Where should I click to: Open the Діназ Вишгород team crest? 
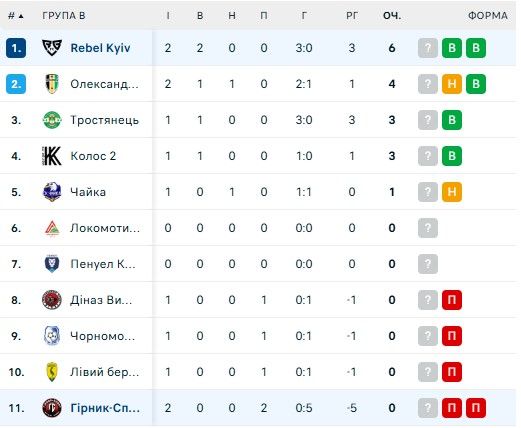coord(52,300)
